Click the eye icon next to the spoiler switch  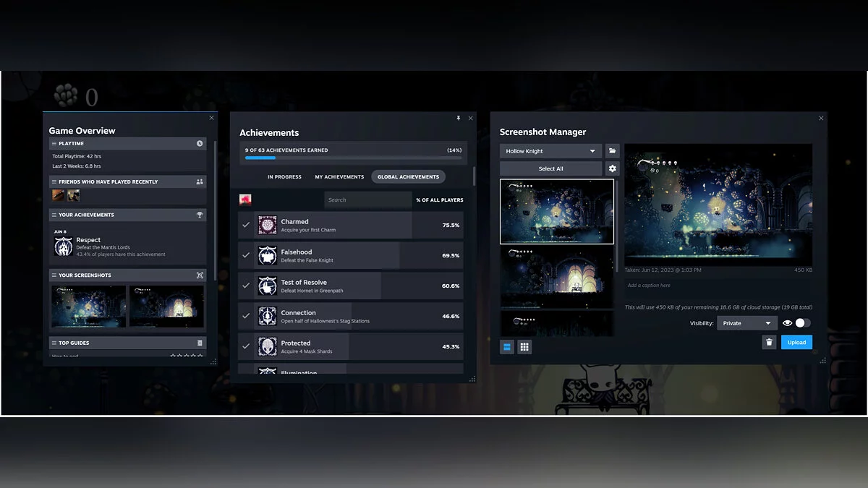787,323
